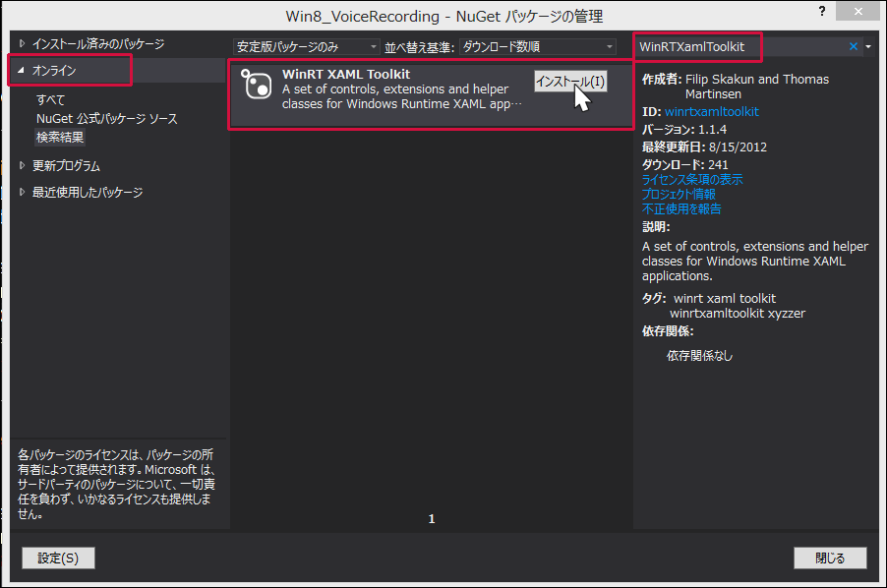
Task: Click the 依存関係なし text
Action: coord(700,356)
